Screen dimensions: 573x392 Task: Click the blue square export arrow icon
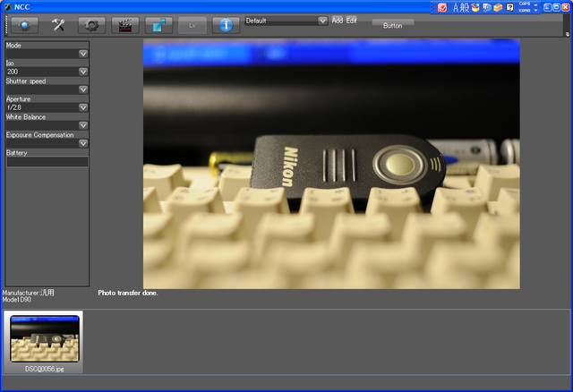point(158,25)
